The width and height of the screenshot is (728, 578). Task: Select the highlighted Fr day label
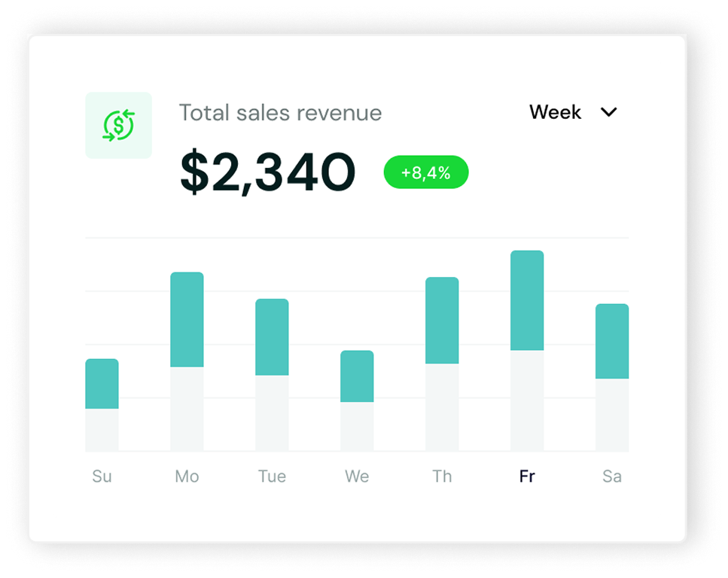tap(527, 476)
